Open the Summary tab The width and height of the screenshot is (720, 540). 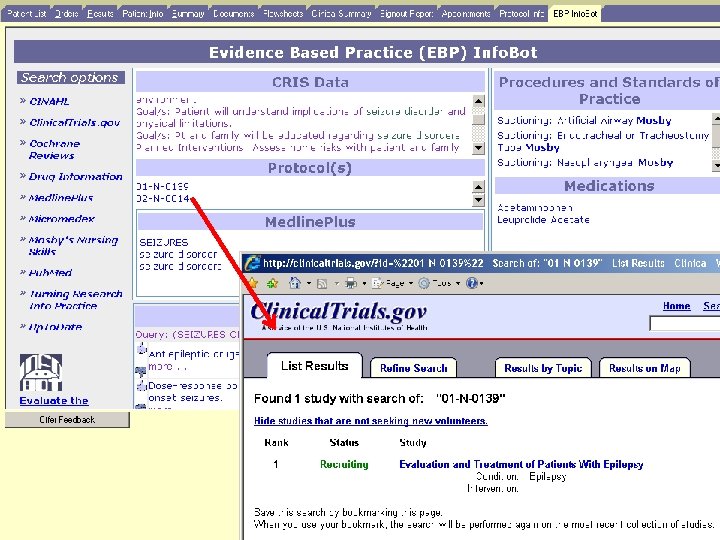pyautogui.click(x=188, y=14)
